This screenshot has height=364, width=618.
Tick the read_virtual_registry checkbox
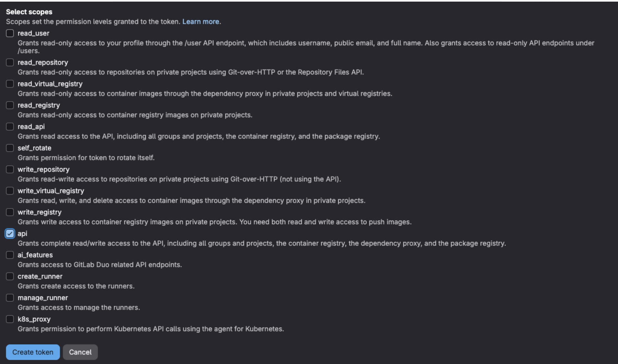(x=10, y=84)
